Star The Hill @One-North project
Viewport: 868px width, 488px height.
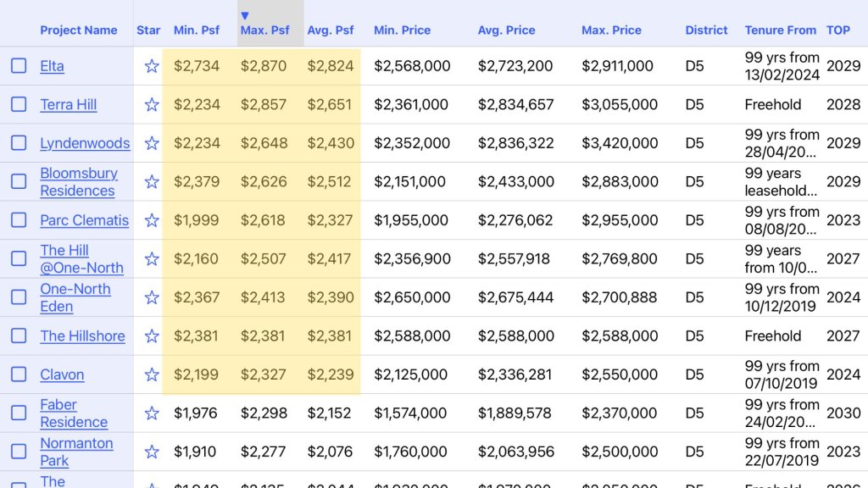pyautogui.click(x=152, y=259)
